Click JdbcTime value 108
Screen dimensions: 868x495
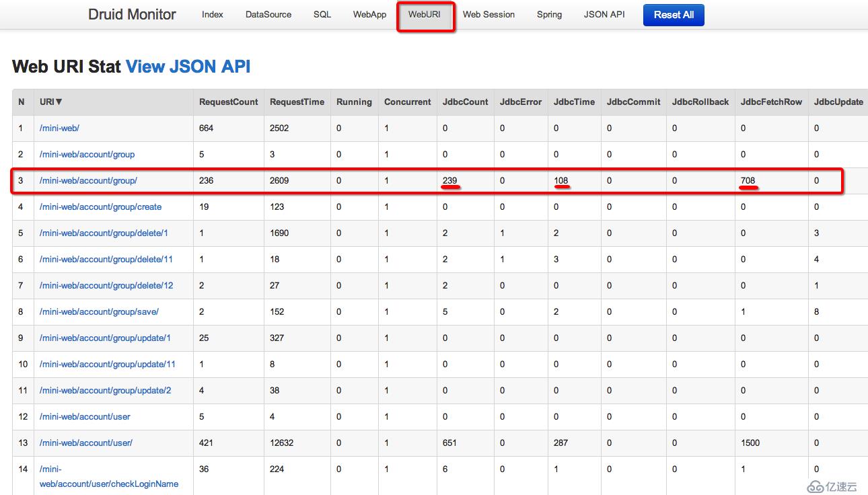560,180
